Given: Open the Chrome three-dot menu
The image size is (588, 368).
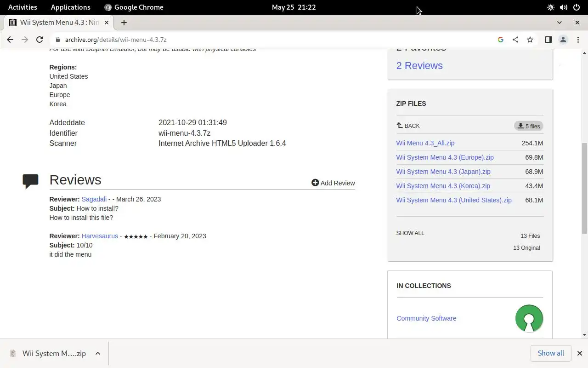Looking at the screenshot, I should click(x=578, y=40).
